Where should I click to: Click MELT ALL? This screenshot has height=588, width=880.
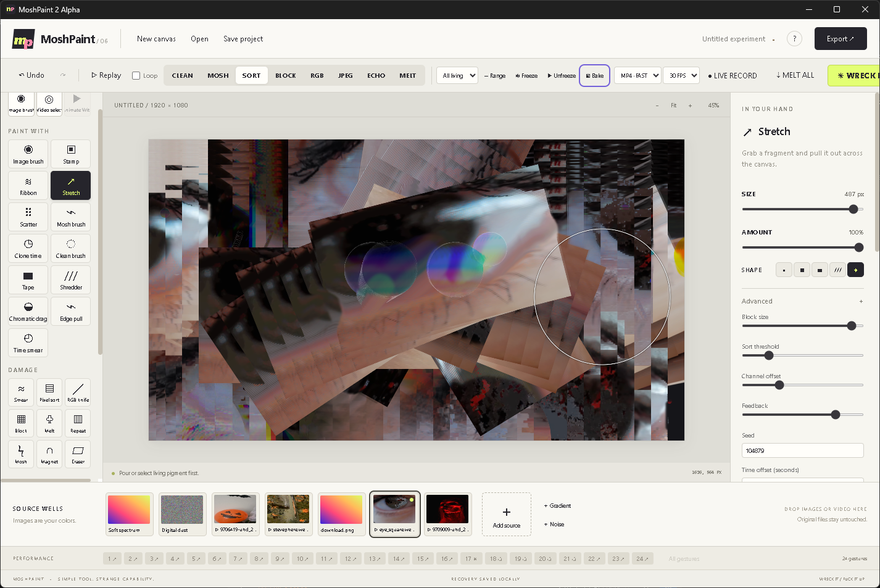tap(795, 75)
